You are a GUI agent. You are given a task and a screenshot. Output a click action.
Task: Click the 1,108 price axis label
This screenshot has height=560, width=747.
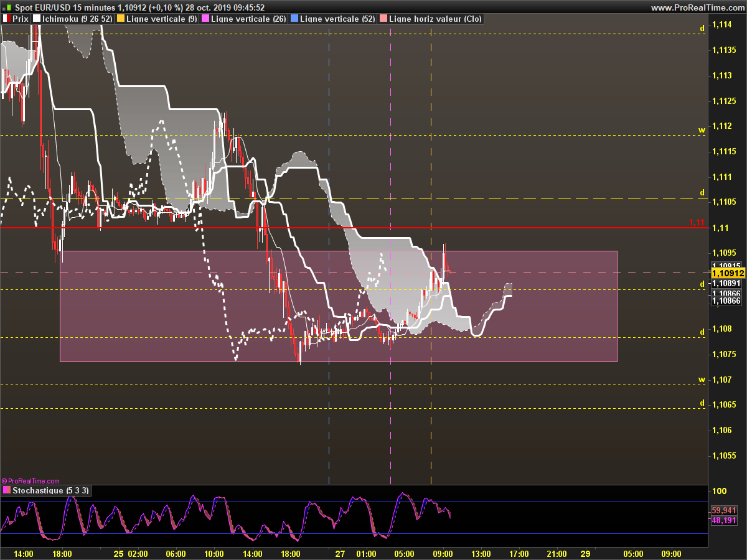[x=723, y=329]
